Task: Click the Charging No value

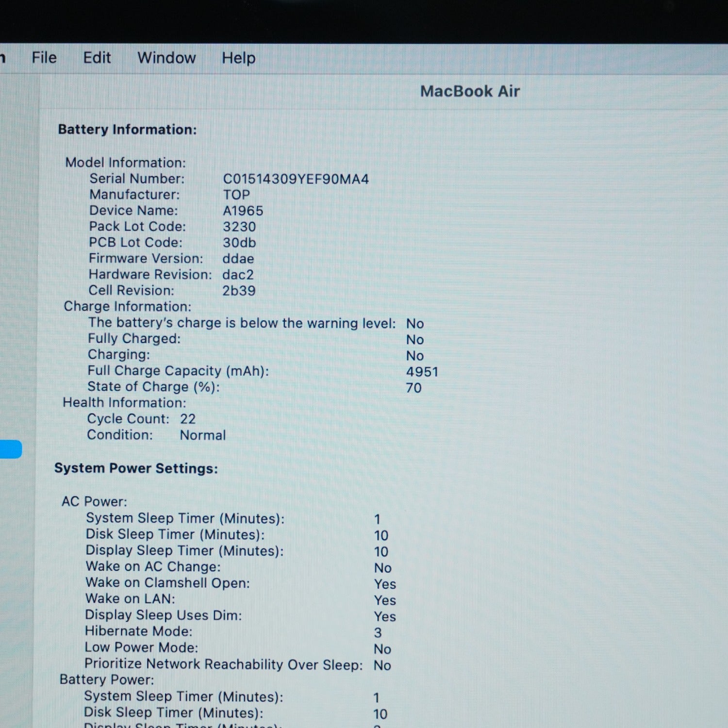Action: tap(415, 356)
